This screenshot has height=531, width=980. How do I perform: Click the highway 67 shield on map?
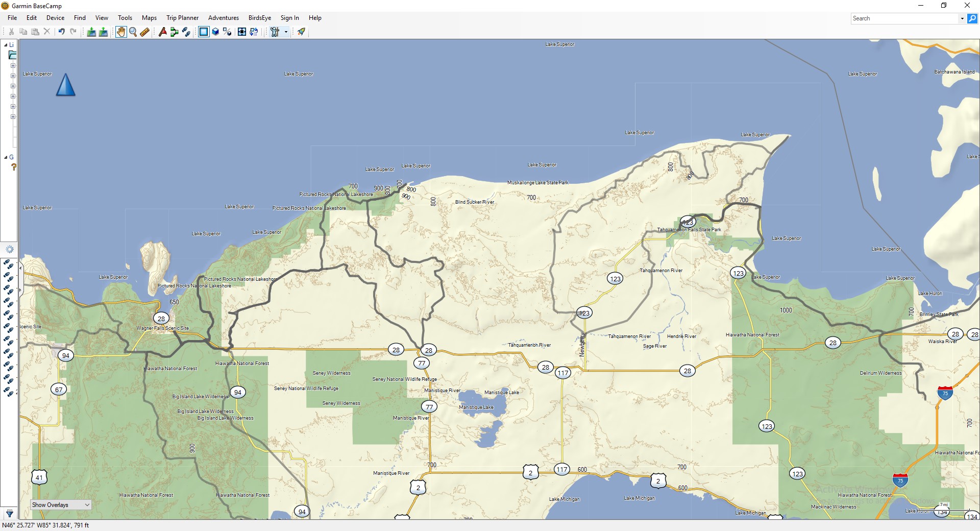pos(59,390)
